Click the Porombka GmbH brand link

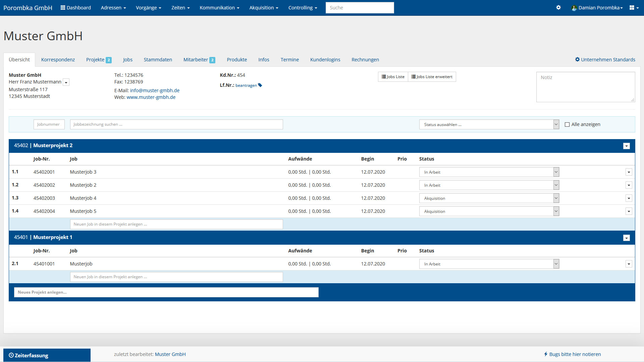(x=28, y=8)
